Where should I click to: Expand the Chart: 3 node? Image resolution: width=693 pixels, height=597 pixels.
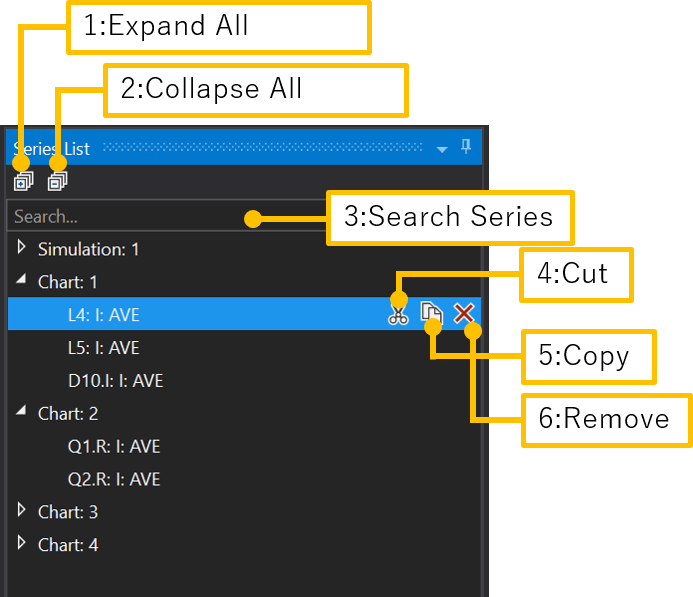point(21,510)
